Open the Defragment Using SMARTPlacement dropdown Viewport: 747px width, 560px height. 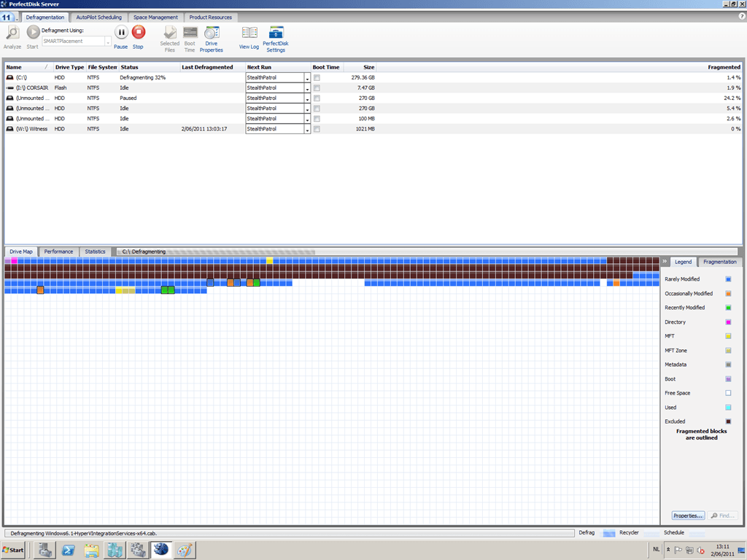pyautogui.click(x=108, y=42)
